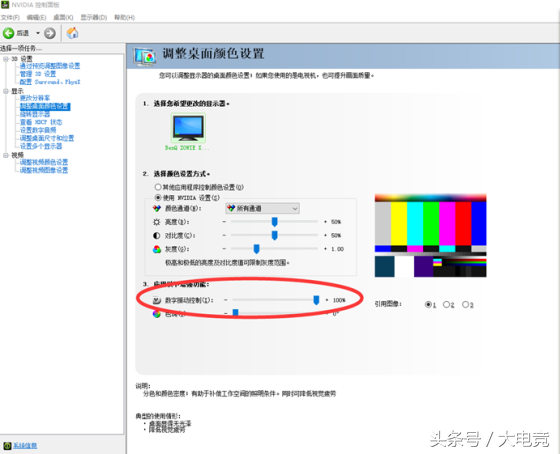The width and height of the screenshot is (560, 454).
Task: Click the green system information icon at bottom left
Action: (x=8, y=445)
